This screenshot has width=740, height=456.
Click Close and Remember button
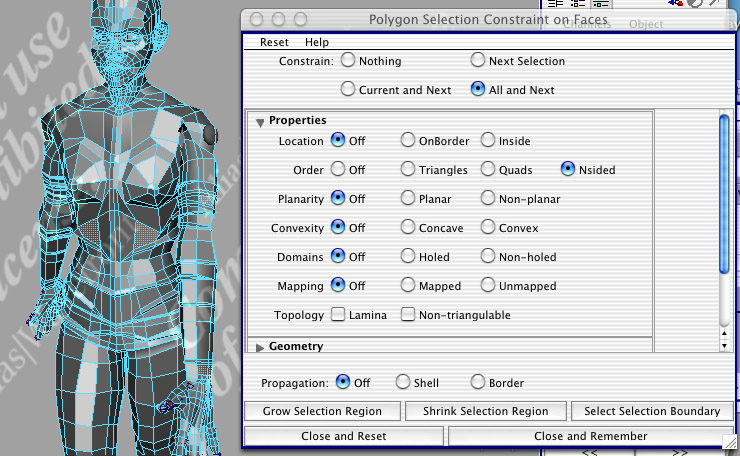click(590, 436)
